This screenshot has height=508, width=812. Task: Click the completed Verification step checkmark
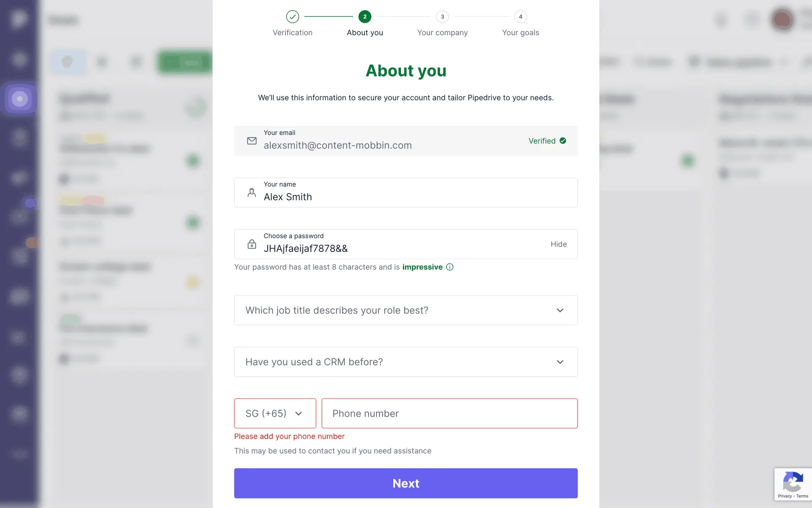tap(292, 17)
